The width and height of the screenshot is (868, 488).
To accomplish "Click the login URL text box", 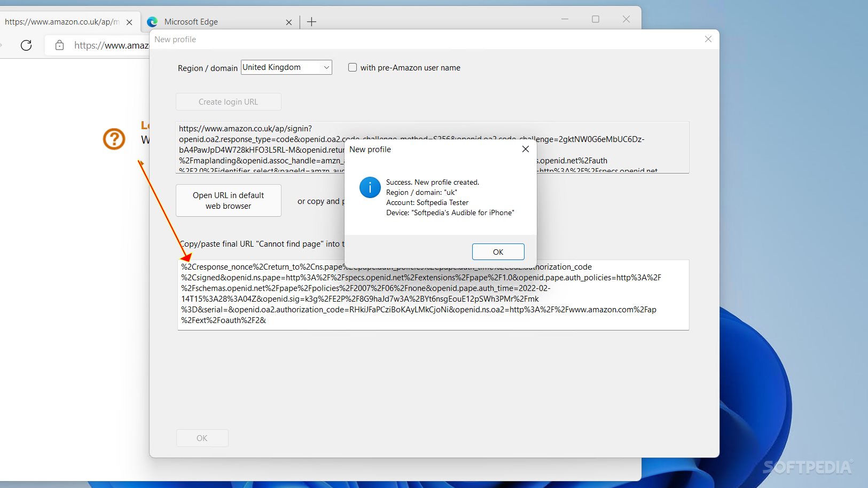I will [433, 147].
